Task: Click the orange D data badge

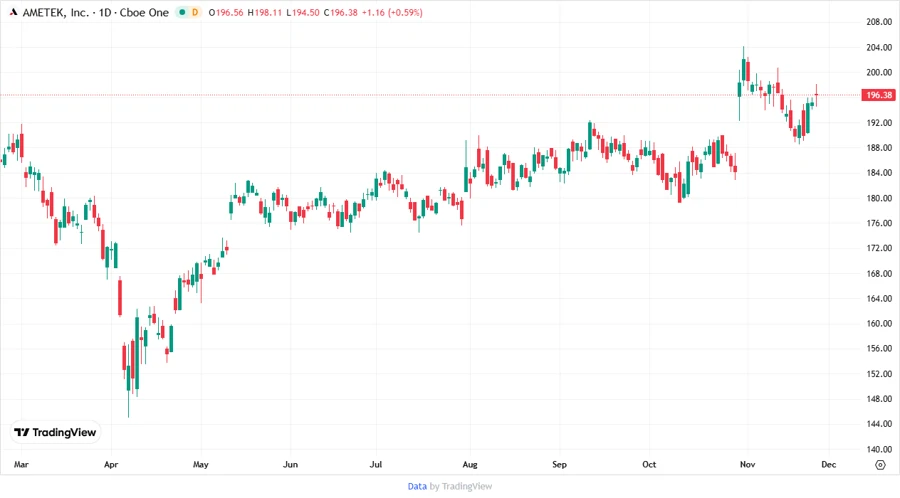Action: pos(195,12)
